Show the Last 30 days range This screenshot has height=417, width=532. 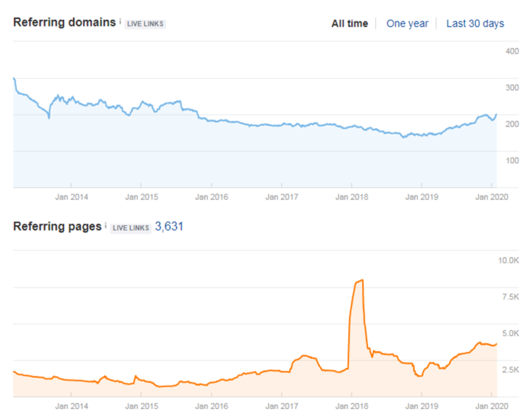coord(475,23)
